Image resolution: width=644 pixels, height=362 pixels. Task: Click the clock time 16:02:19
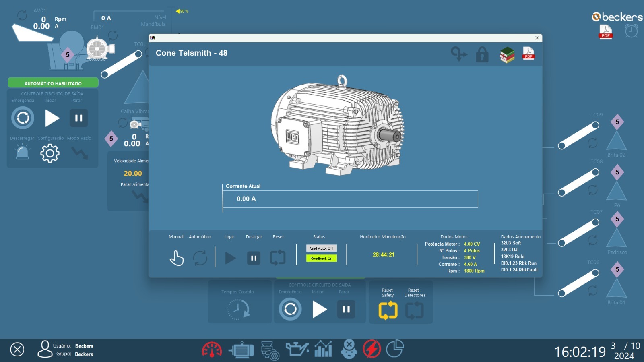point(580,352)
